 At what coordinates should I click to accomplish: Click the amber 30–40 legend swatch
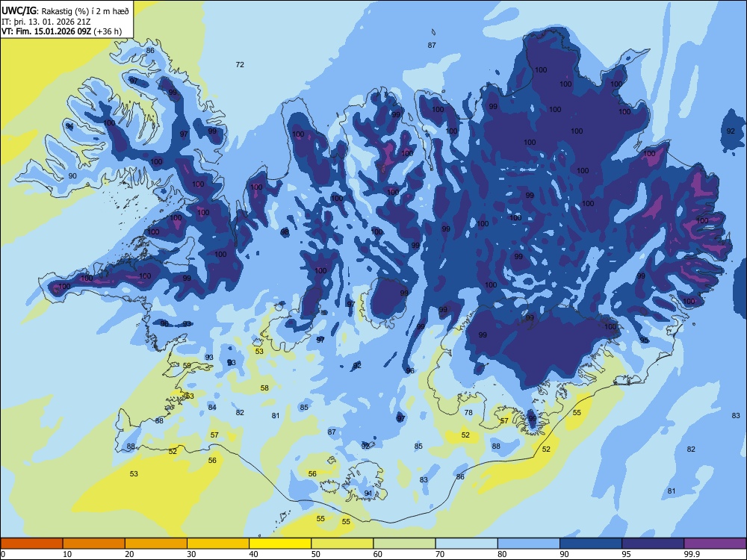coord(218,544)
